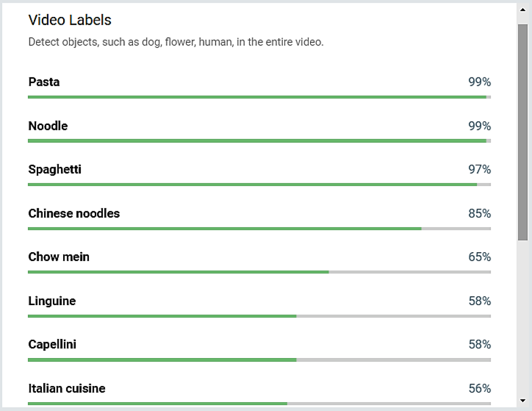Click the 85% value for Chinese noodles
The width and height of the screenshot is (532, 411).
[x=480, y=214]
